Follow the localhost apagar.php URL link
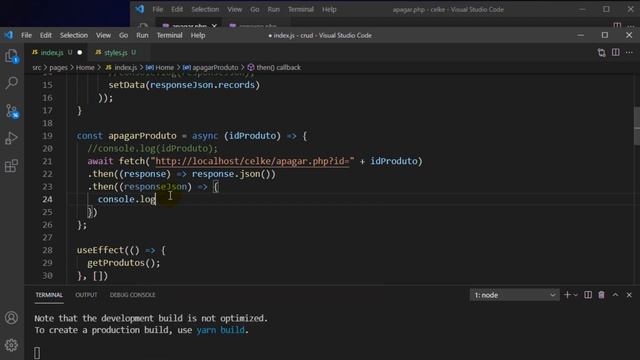 click(x=252, y=161)
